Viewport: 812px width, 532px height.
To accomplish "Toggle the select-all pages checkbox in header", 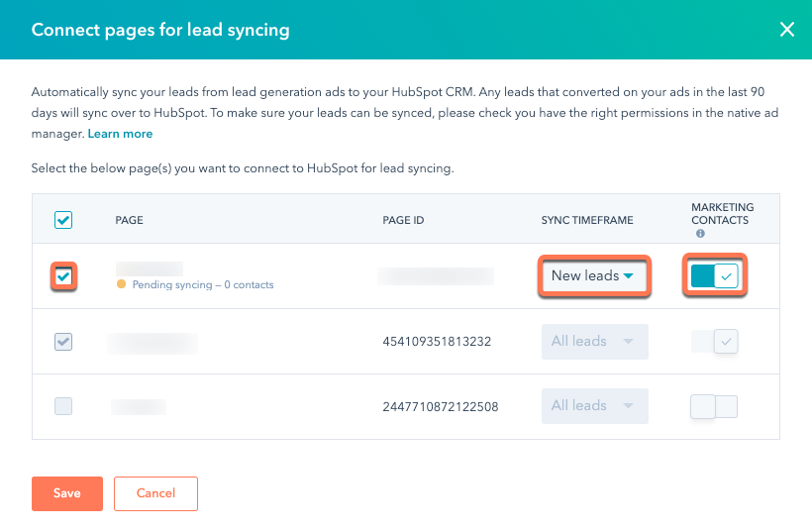I will coord(63,220).
